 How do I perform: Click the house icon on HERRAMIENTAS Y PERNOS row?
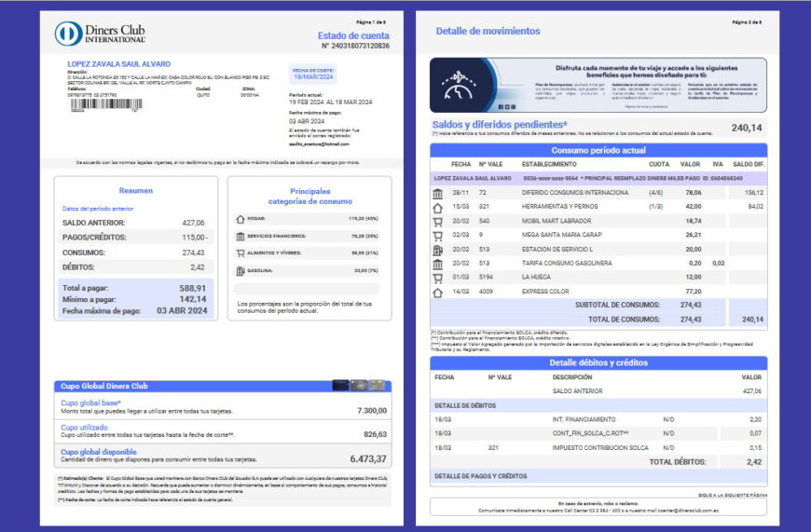[437, 208]
